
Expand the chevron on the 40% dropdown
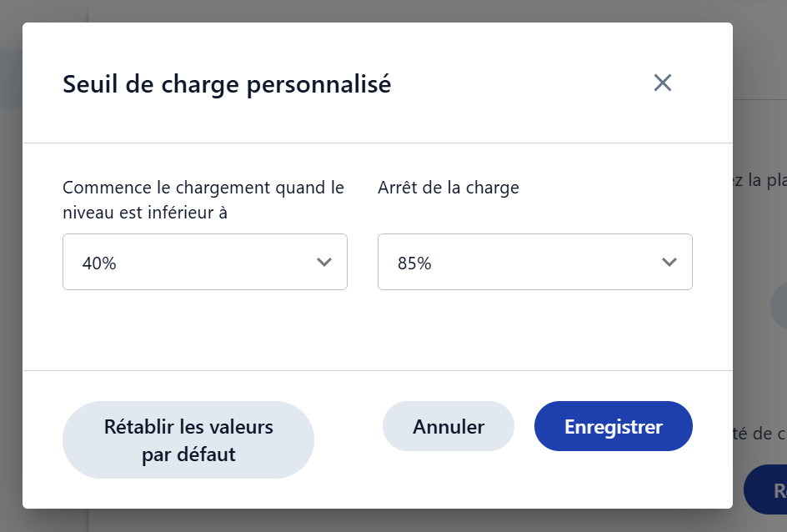pyautogui.click(x=324, y=263)
